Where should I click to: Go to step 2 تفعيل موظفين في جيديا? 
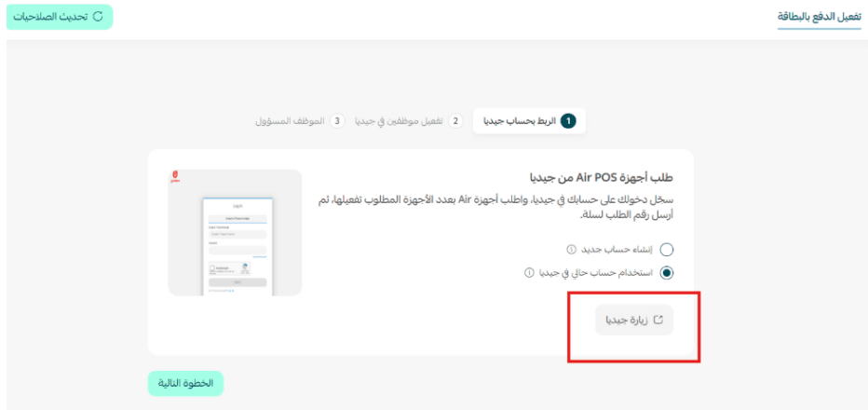(x=409, y=121)
